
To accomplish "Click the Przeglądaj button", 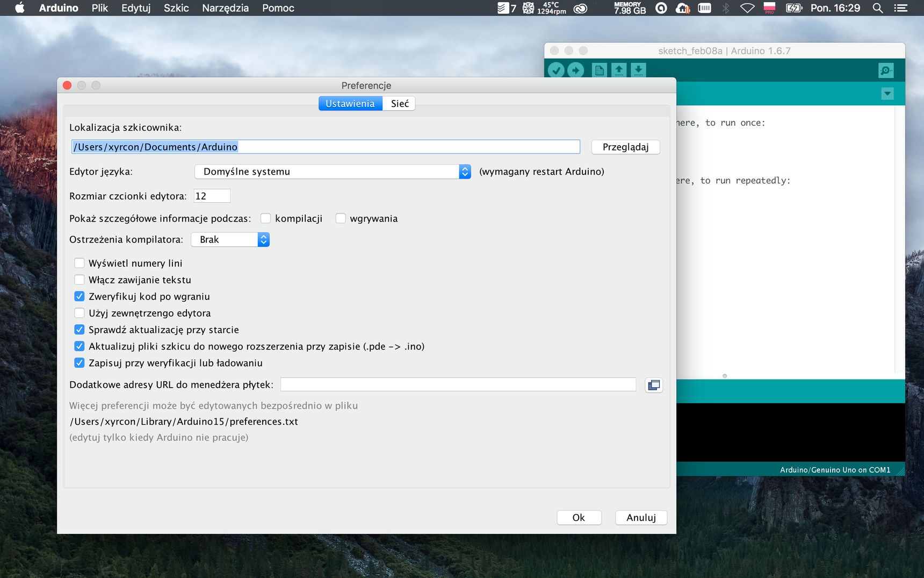I will tap(625, 147).
